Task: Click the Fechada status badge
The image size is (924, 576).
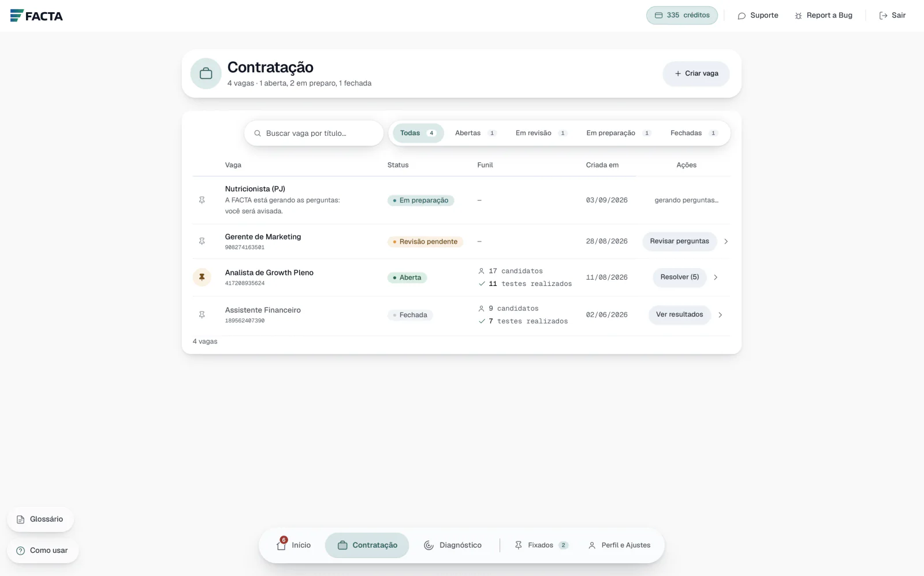Action: coord(411,315)
